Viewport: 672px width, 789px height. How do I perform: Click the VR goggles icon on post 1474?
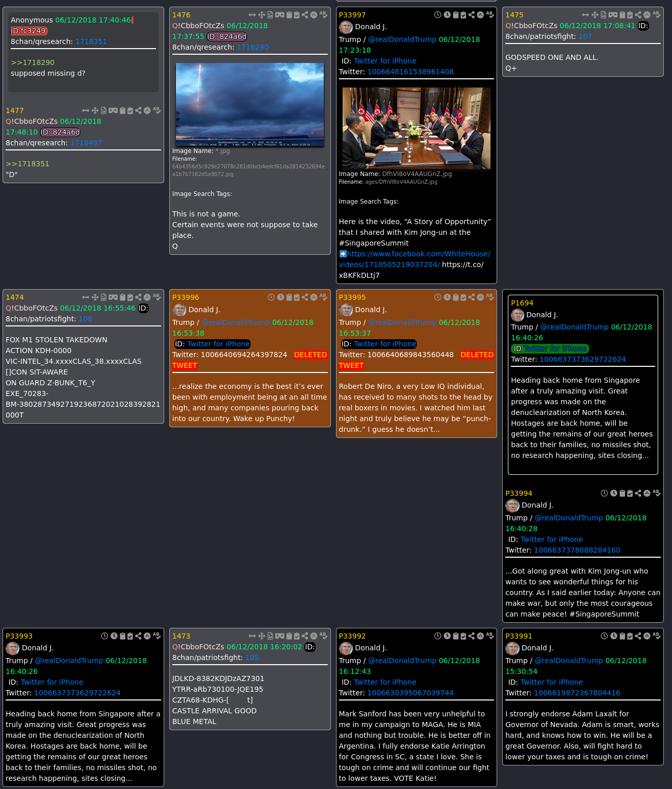pos(113,297)
